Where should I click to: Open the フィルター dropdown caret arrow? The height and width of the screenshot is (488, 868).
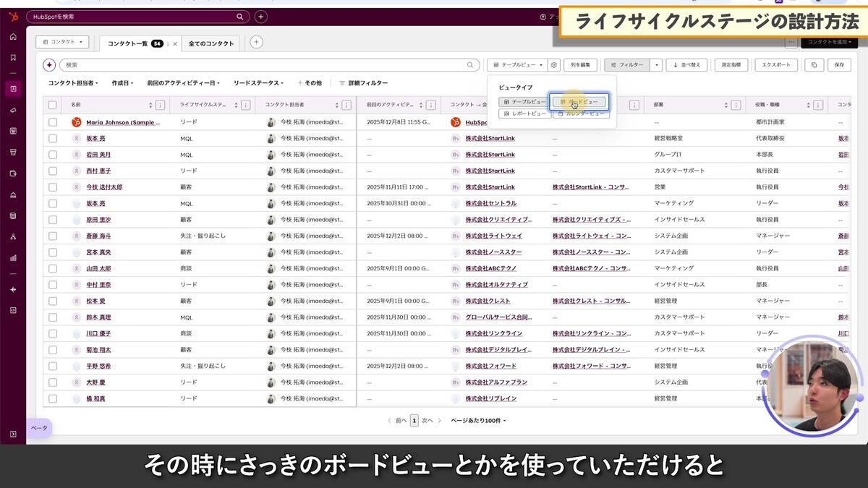(x=656, y=65)
